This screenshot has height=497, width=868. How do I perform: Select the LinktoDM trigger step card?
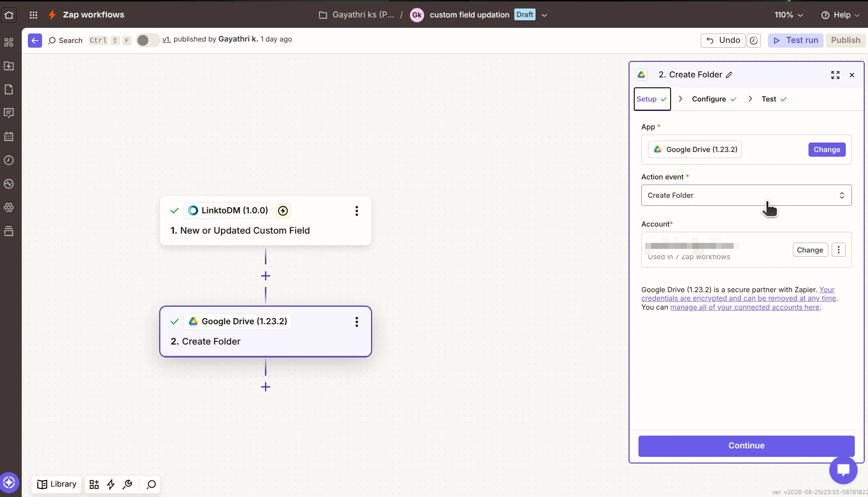265,220
